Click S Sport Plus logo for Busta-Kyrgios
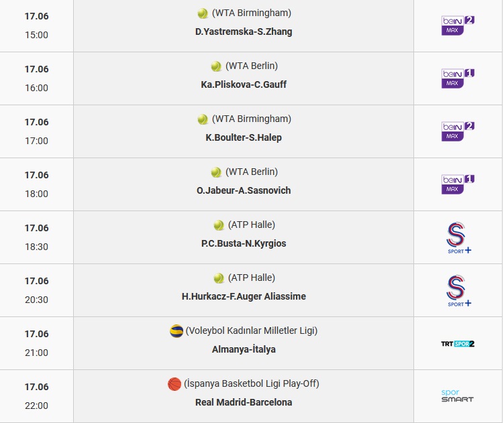 tap(458, 237)
